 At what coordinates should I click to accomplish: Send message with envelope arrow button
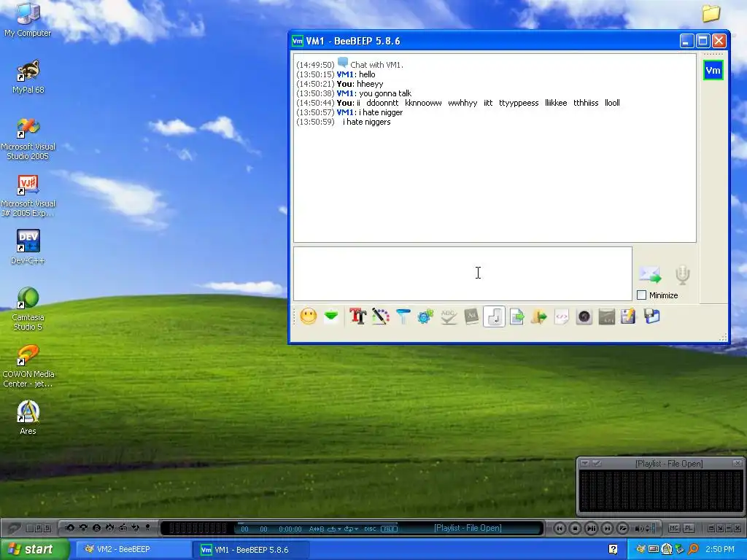[650, 275]
